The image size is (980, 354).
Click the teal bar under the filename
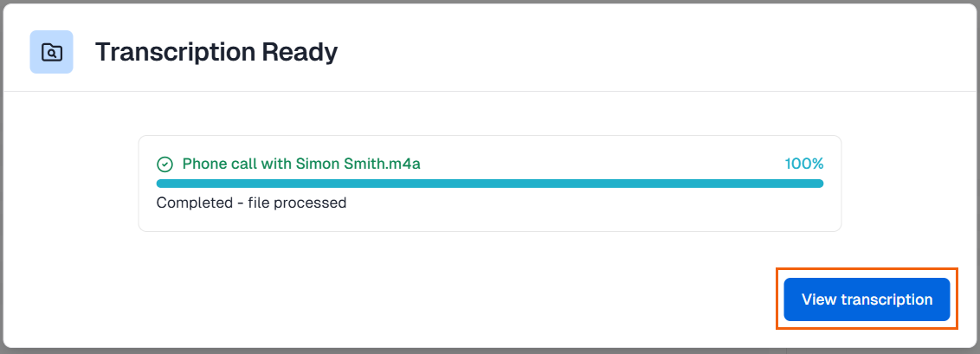[489, 183]
